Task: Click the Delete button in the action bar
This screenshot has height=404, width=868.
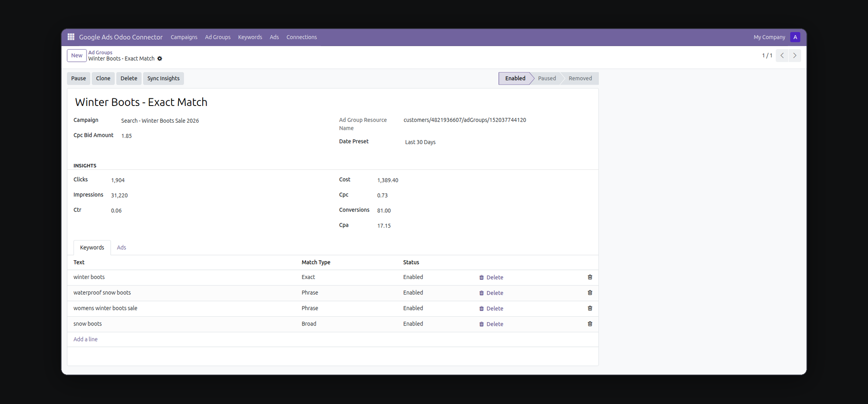Action: (x=129, y=78)
